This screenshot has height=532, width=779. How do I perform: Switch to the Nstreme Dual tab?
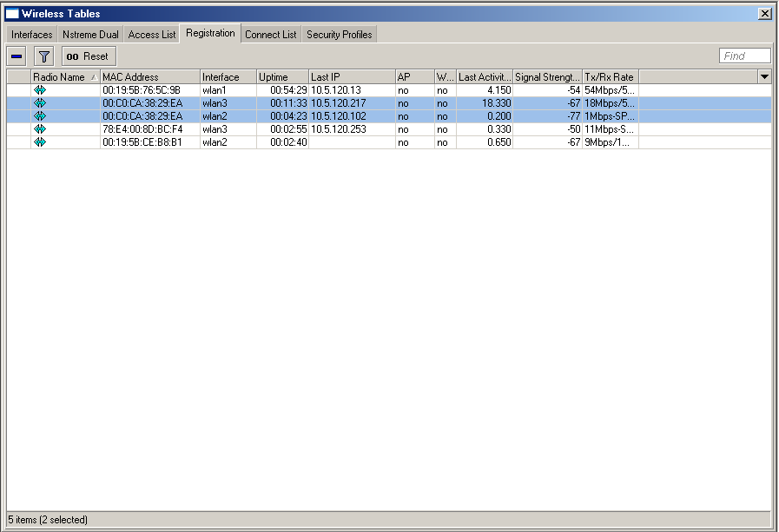(x=90, y=34)
